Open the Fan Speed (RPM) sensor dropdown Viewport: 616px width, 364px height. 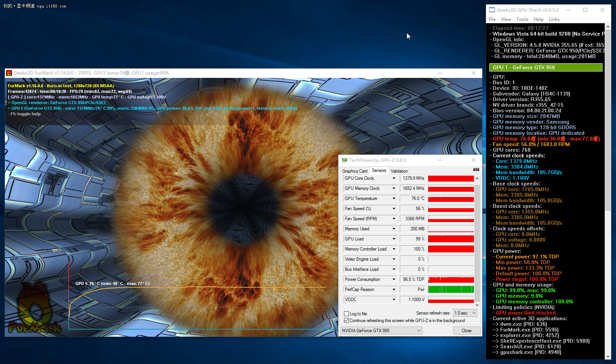click(394, 219)
